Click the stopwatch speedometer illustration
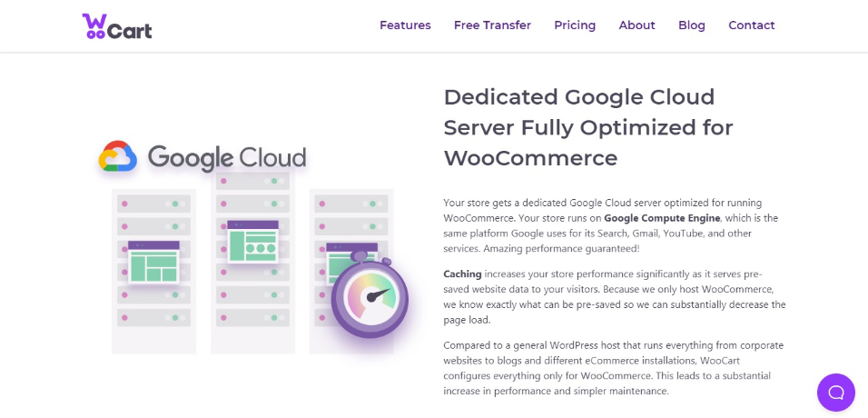868x418 pixels. coord(370,294)
